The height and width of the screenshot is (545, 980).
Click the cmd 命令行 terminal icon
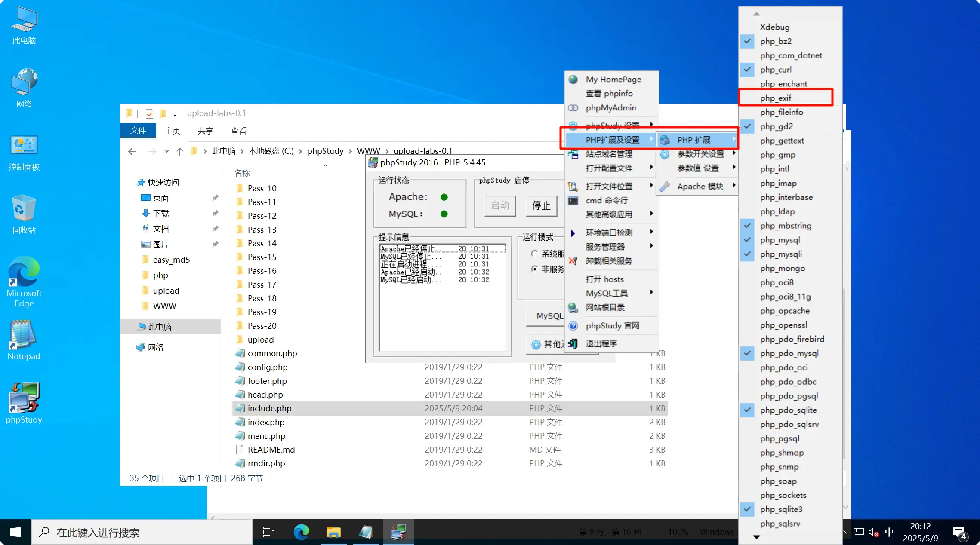[573, 201]
